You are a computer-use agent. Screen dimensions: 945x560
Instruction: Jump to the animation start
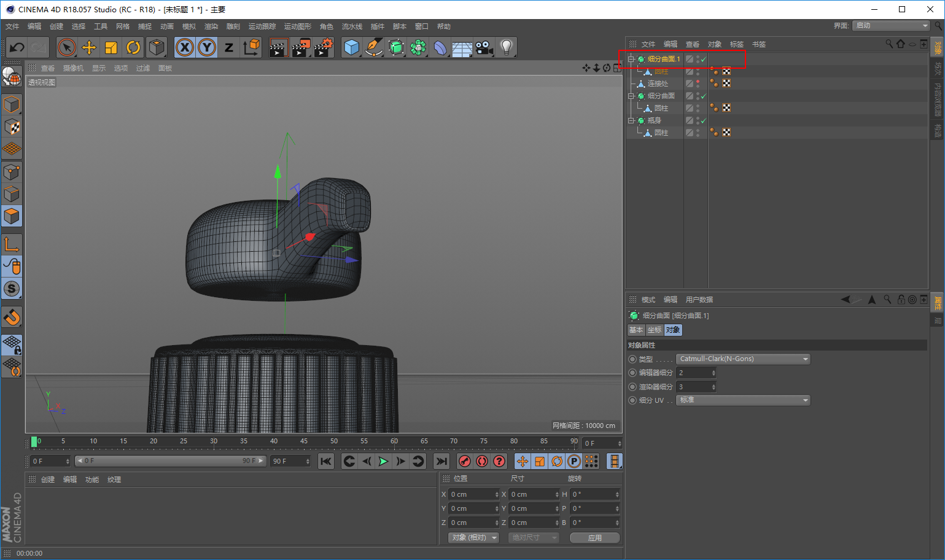(x=326, y=461)
